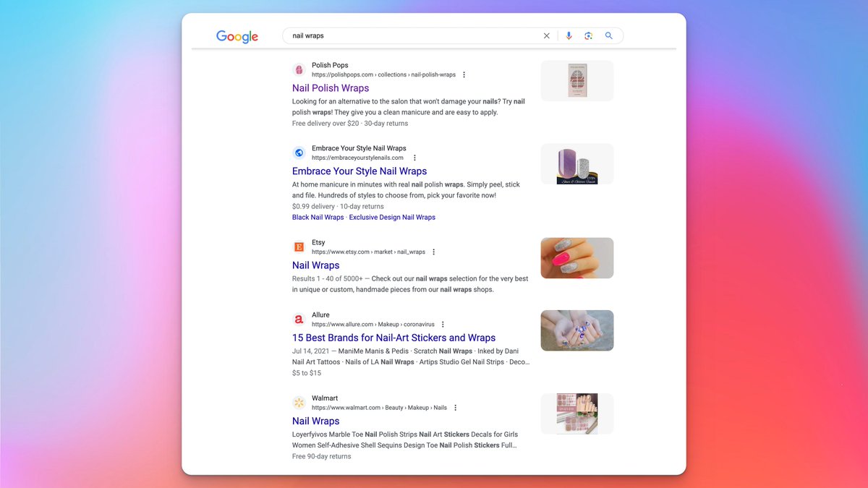Viewport: 868px width, 488px height.
Task: Follow the Black Nail Wraps sitelink
Action: point(318,217)
